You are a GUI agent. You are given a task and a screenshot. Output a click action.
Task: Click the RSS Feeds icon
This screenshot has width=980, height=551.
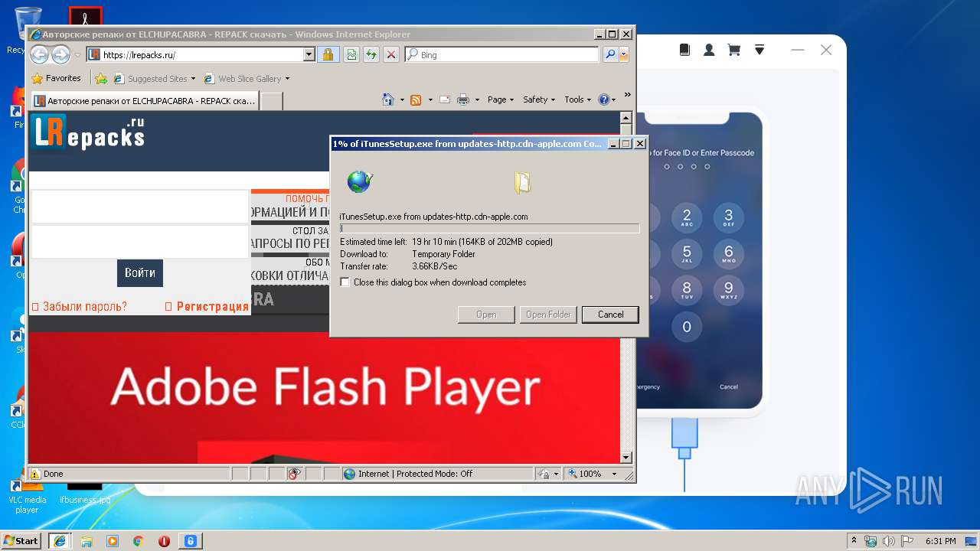tap(416, 99)
